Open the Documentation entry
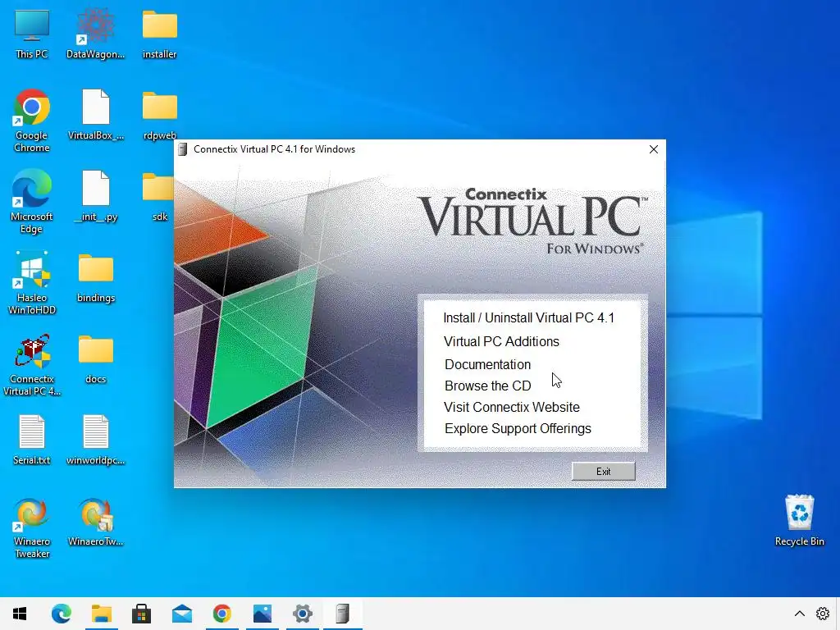 [x=487, y=364]
